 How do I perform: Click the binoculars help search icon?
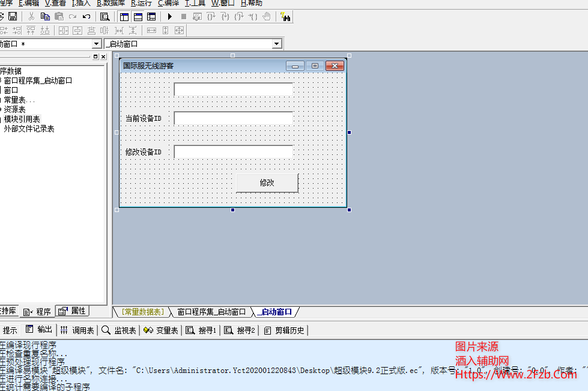285,17
